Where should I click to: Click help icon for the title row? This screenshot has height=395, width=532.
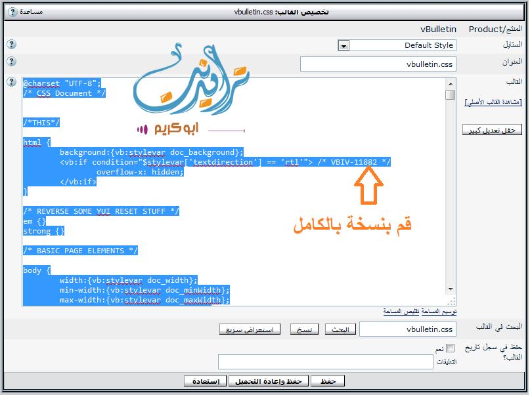pos(12,62)
